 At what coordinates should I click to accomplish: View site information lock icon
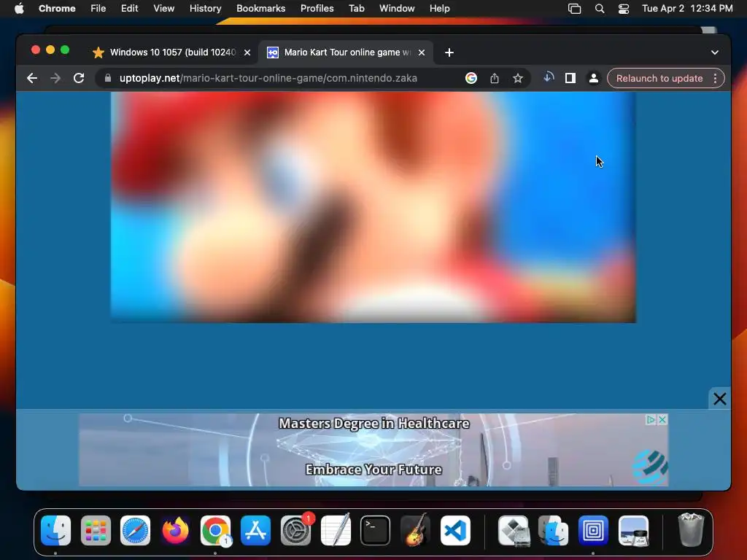point(108,78)
